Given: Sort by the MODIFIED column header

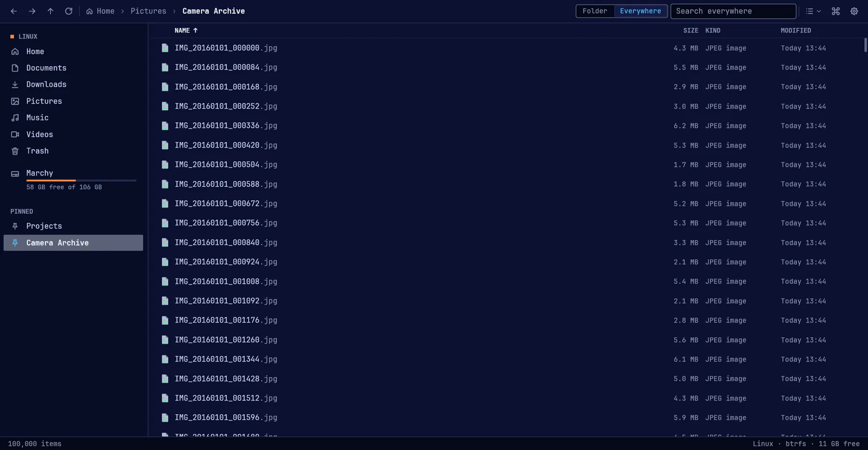Looking at the screenshot, I should click(x=796, y=30).
